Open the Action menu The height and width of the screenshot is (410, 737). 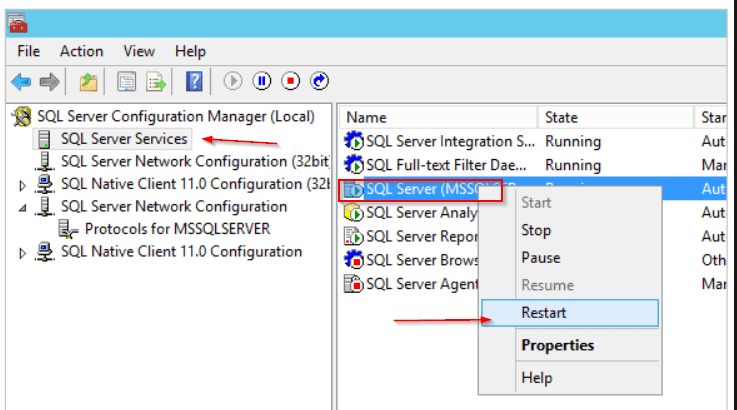pos(81,51)
